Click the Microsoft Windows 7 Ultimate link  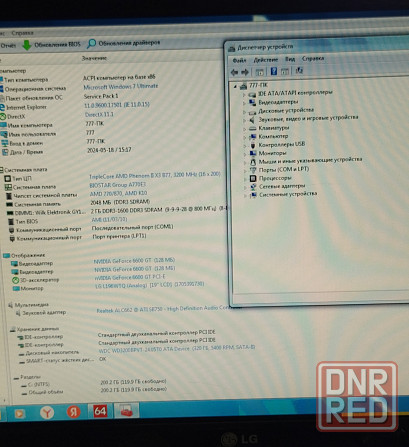(121, 87)
